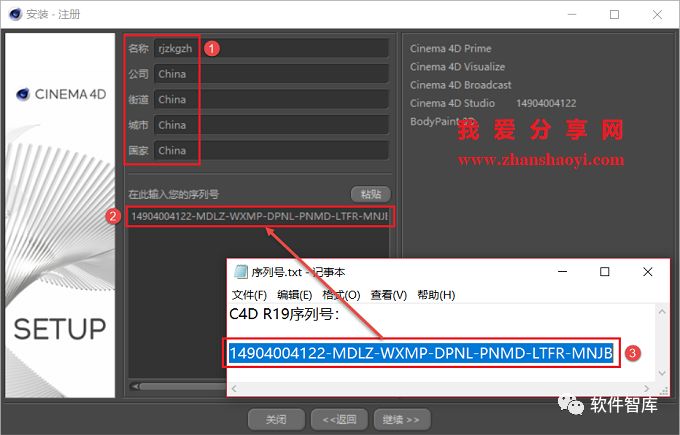
Task: Minimize the Notepad window
Action: 562,272
